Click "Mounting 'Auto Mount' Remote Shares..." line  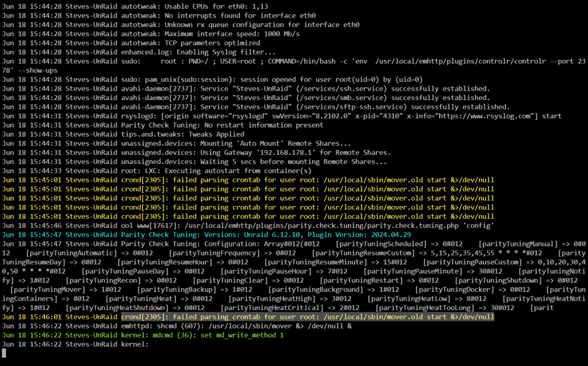point(276,144)
